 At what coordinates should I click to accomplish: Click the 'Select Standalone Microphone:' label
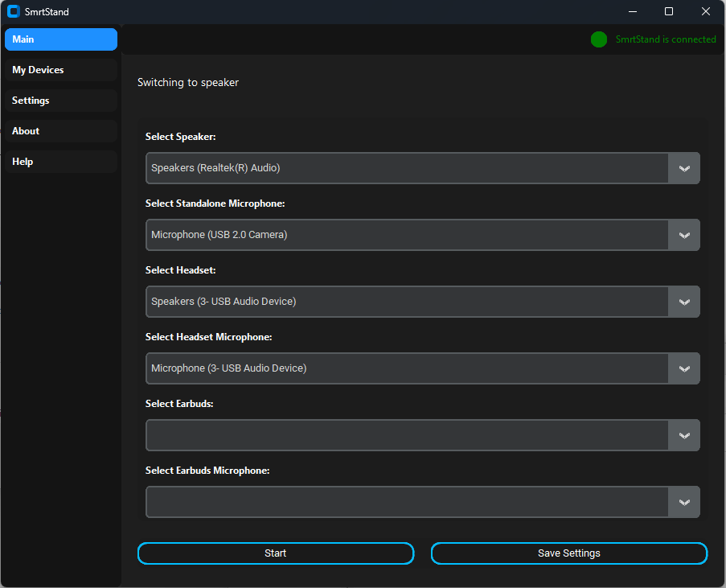215,204
